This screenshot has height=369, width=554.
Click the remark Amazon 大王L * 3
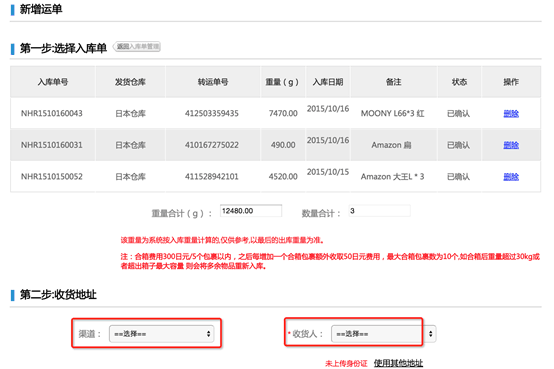pyautogui.click(x=392, y=176)
